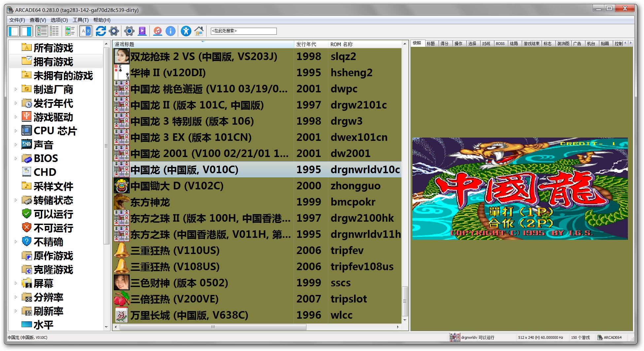The width and height of the screenshot is (644, 351).
Task: Expand the 发行年代 tree node
Action: [16, 103]
